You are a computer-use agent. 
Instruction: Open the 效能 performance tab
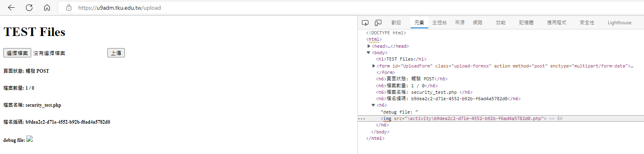coord(501,23)
